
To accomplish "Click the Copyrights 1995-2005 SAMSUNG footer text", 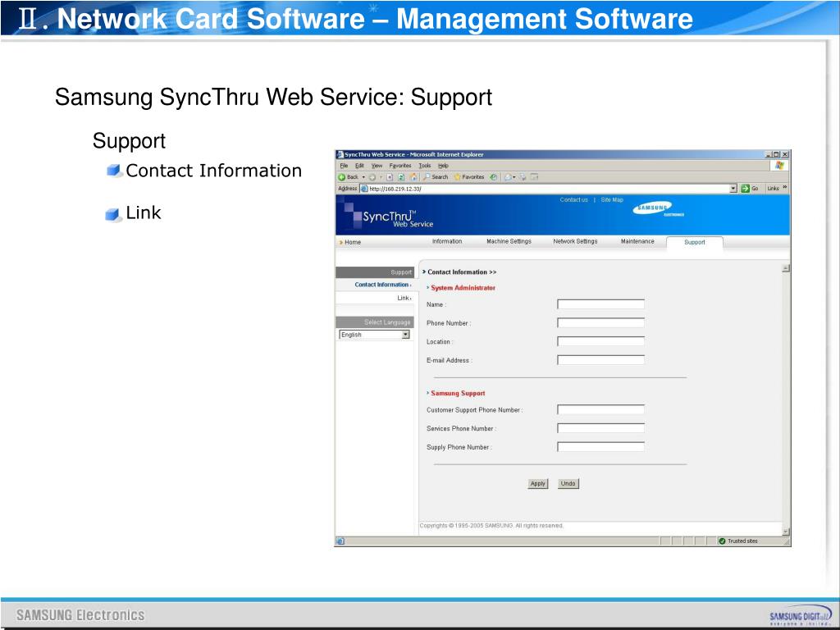I will (491, 526).
